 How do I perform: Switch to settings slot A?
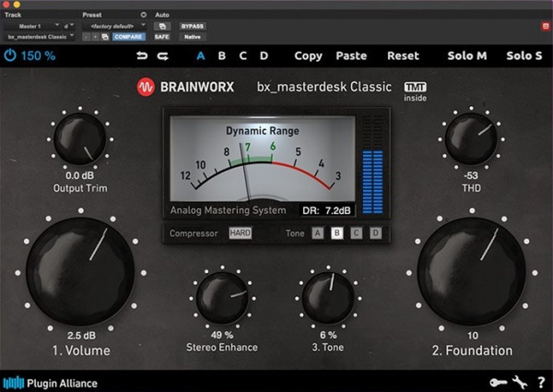[x=201, y=56]
